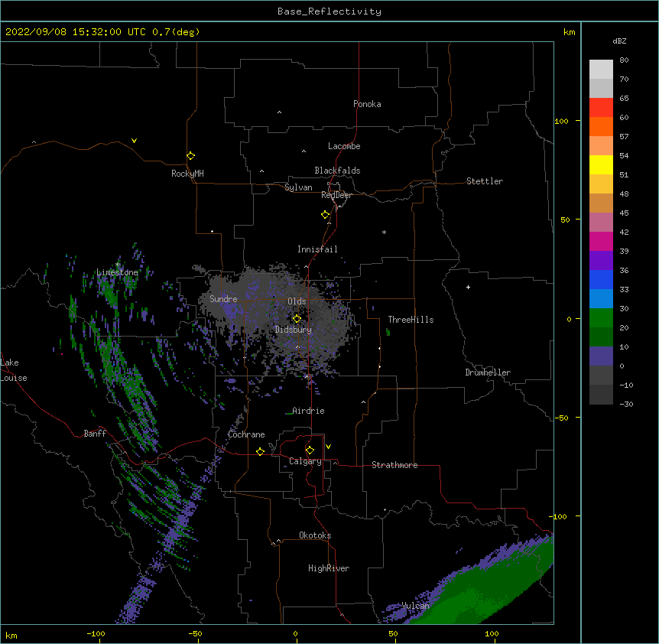Image resolution: width=659 pixels, height=644 pixels.
Task: Click the Vulcan label
Action: (x=415, y=606)
